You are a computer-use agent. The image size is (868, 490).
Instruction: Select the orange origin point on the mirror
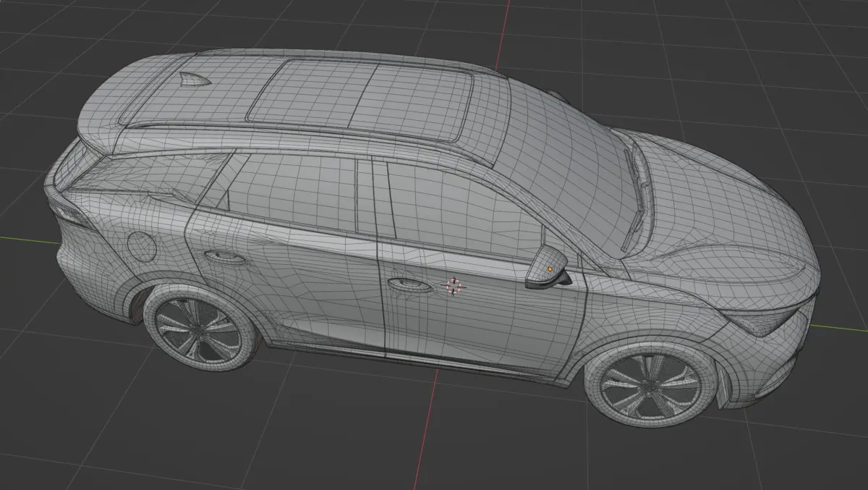(550, 269)
